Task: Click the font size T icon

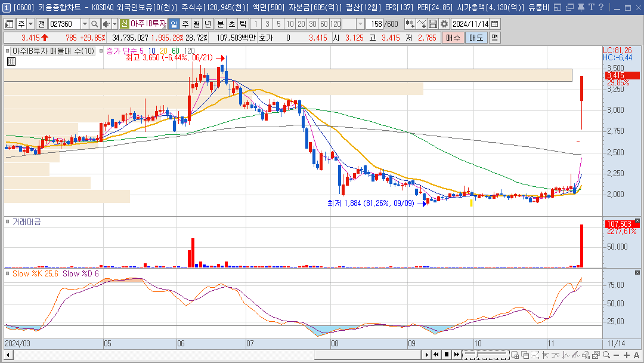Action: [591, 7]
